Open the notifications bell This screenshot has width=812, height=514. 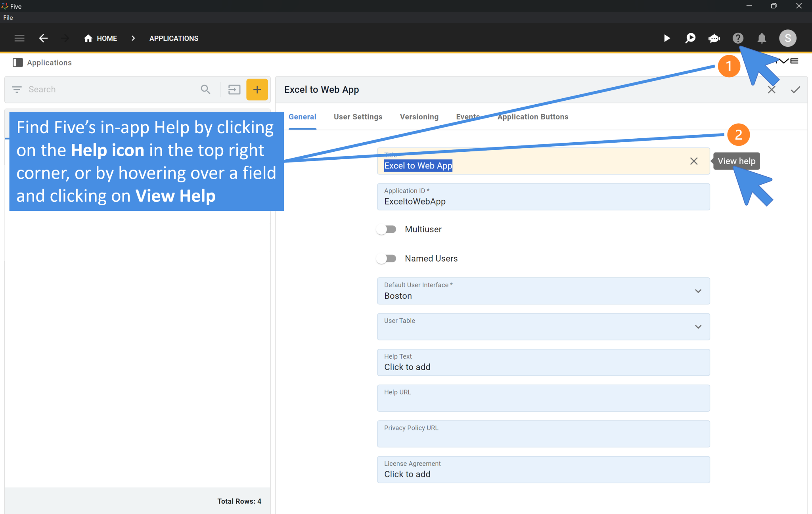click(x=762, y=38)
